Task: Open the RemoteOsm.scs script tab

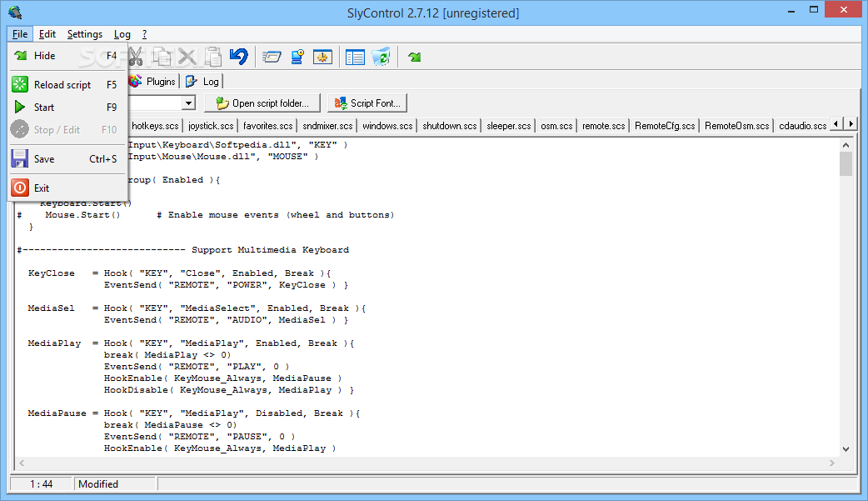Action: (737, 126)
